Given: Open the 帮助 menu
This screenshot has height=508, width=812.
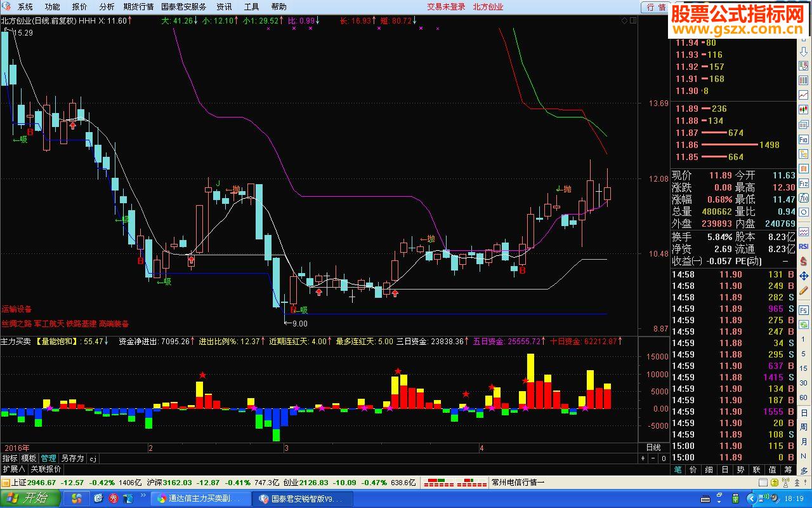Looking at the screenshot, I should [x=279, y=7].
